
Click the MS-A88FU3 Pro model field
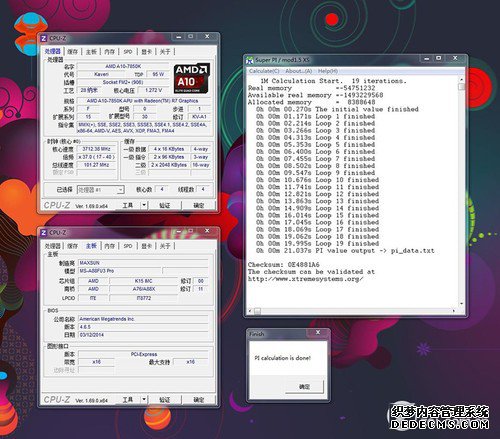119,271
